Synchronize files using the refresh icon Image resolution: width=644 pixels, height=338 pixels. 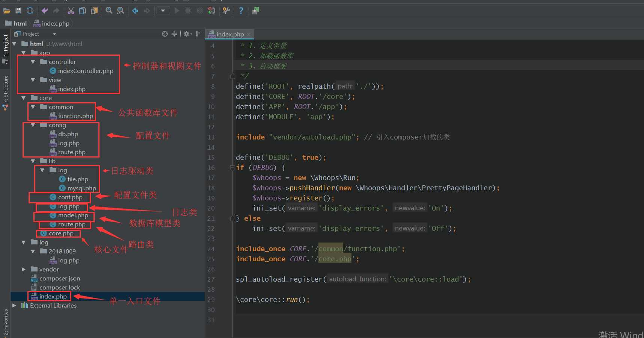click(30, 11)
